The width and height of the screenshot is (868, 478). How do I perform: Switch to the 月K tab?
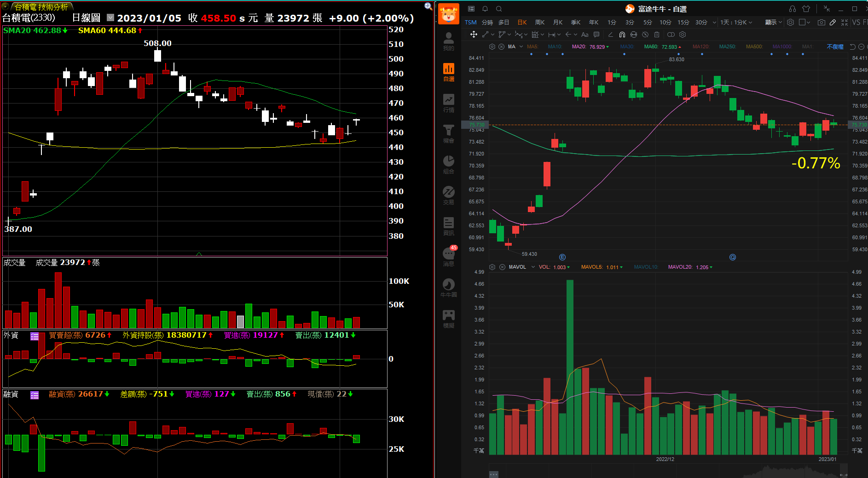(558, 22)
